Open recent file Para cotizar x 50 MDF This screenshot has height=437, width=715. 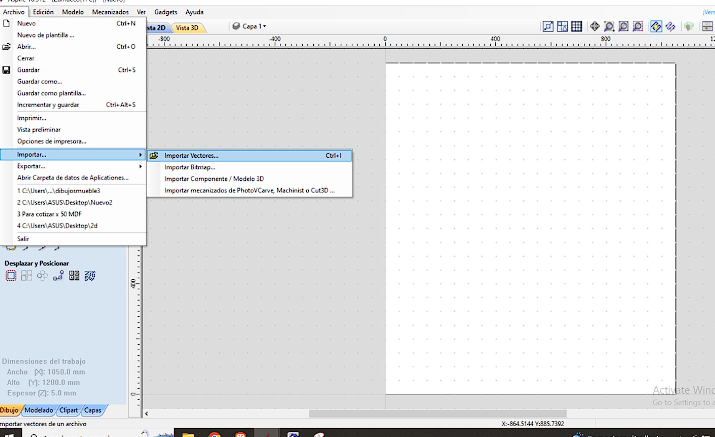73,214
